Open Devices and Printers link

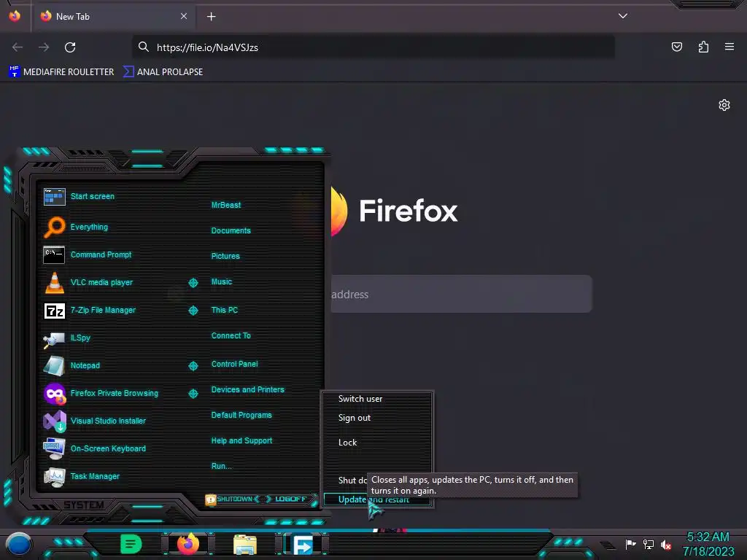[248, 389]
